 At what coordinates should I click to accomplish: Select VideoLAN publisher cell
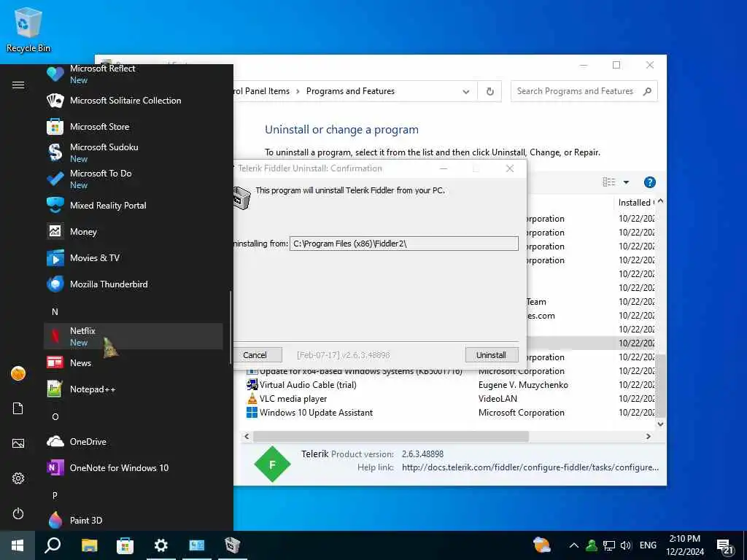(x=498, y=399)
